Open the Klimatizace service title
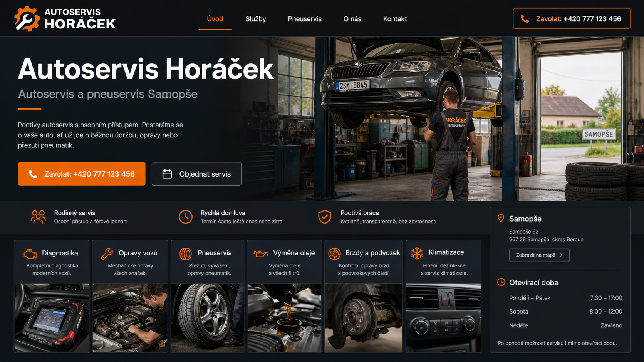 point(446,252)
